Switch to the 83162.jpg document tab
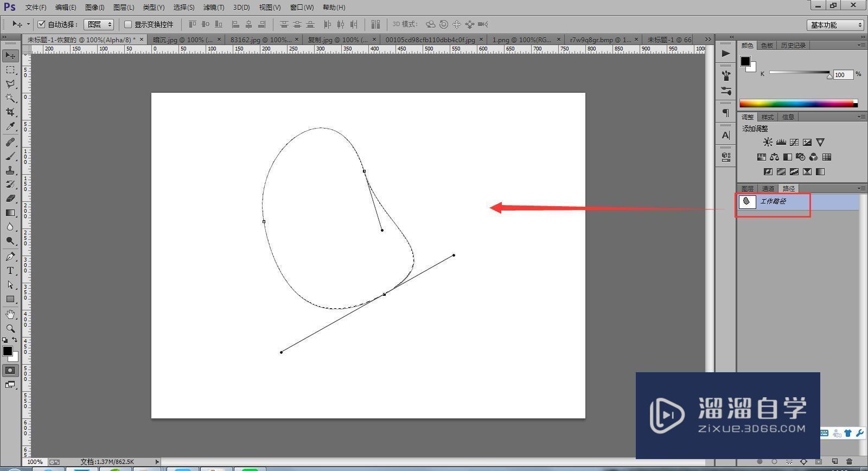 (260, 40)
